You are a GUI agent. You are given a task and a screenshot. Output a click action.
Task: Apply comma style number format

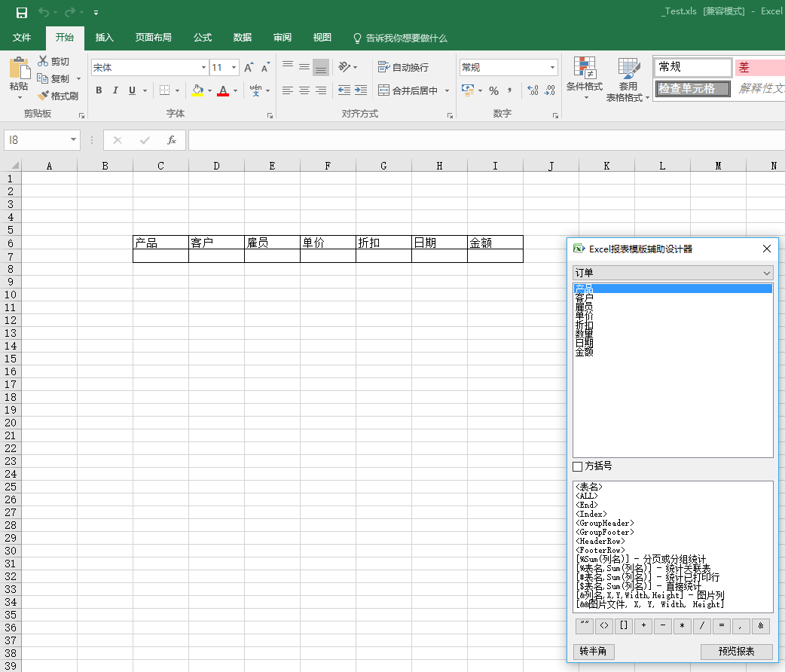click(x=510, y=90)
